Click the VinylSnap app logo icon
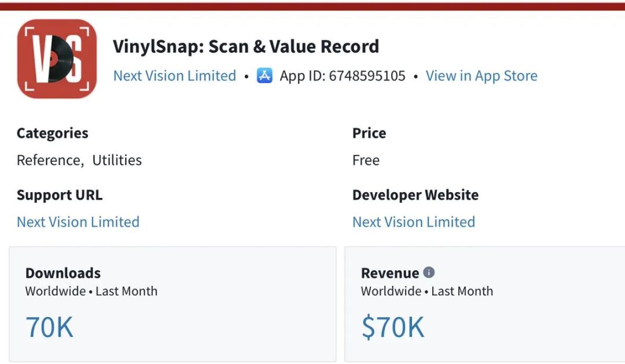 (x=57, y=58)
